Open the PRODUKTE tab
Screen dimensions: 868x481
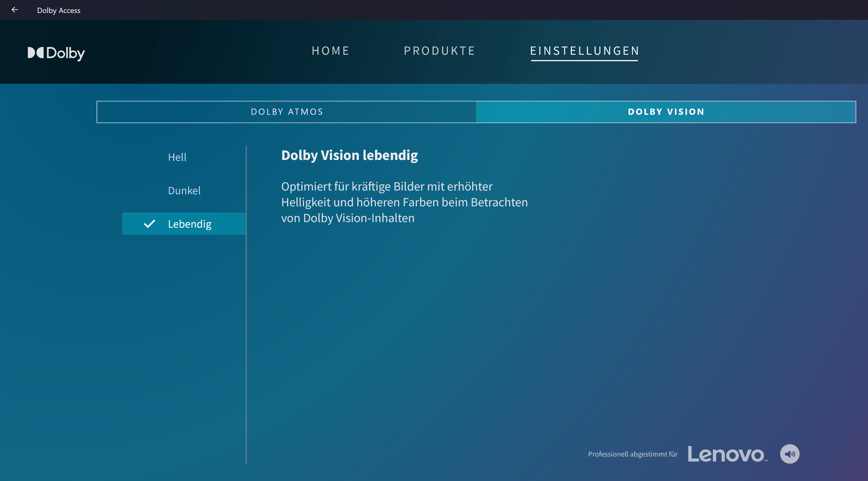click(439, 50)
